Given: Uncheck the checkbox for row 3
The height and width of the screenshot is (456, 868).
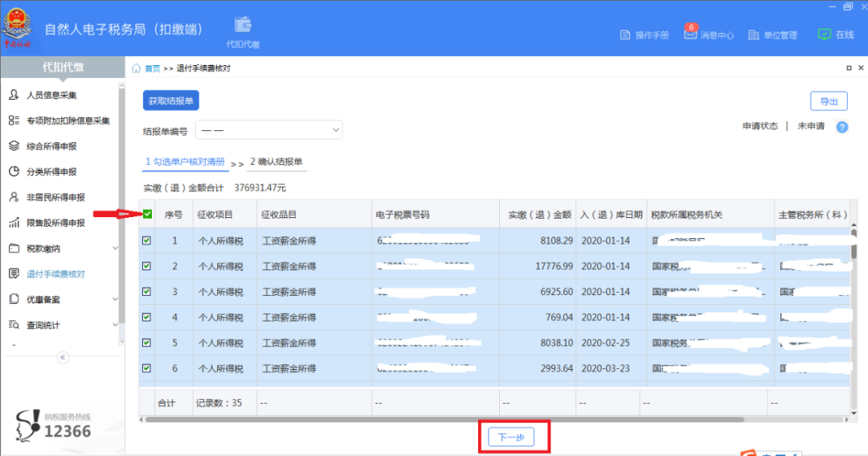Looking at the screenshot, I should pos(147,291).
